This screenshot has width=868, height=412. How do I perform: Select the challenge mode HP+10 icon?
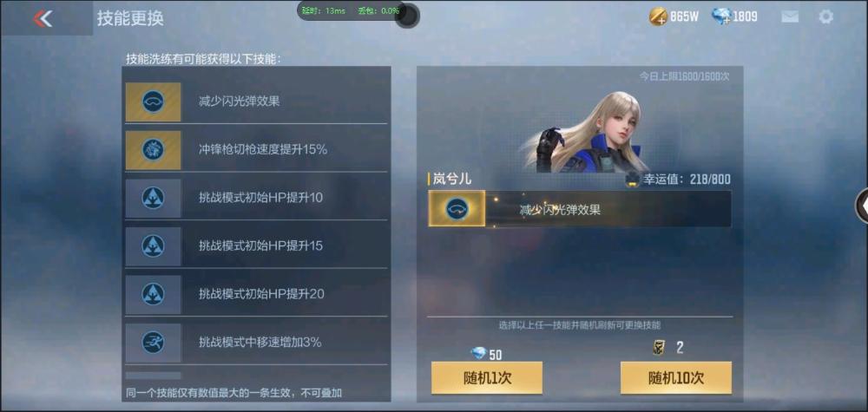point(153,198)
